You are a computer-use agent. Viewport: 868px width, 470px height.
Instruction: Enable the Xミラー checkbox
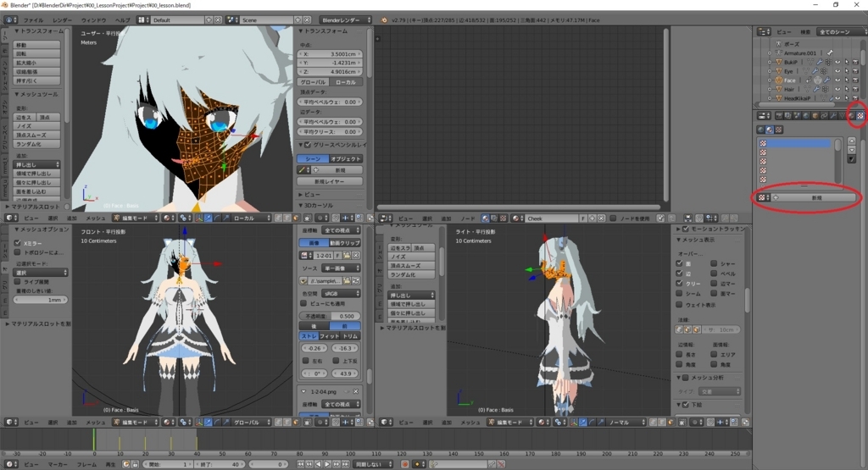[x=18, y=243]
